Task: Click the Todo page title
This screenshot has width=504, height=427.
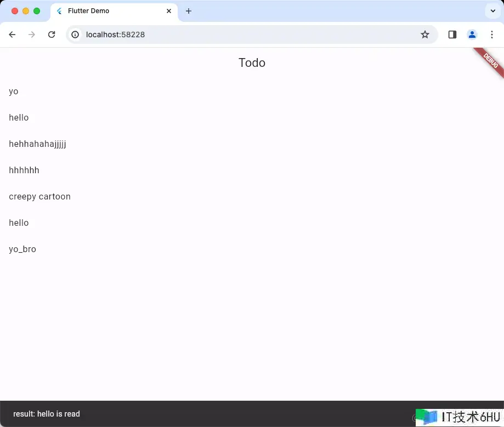Action: point(252,62)
